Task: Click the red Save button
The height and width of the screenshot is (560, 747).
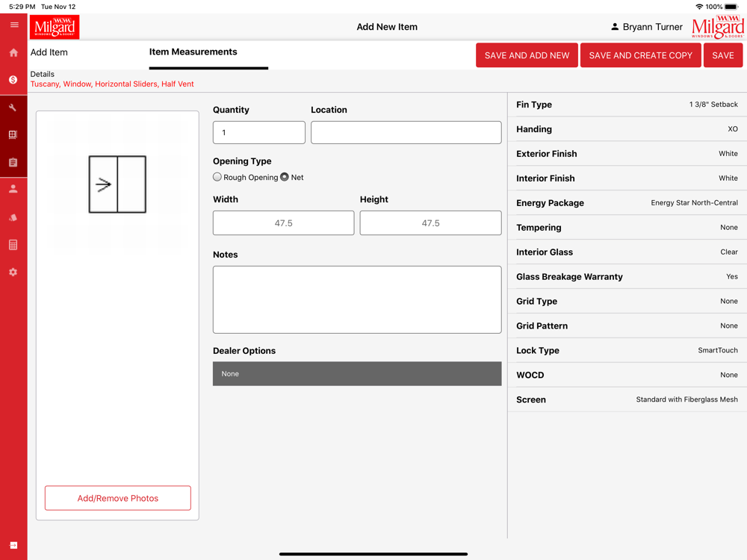Action: 723,55
